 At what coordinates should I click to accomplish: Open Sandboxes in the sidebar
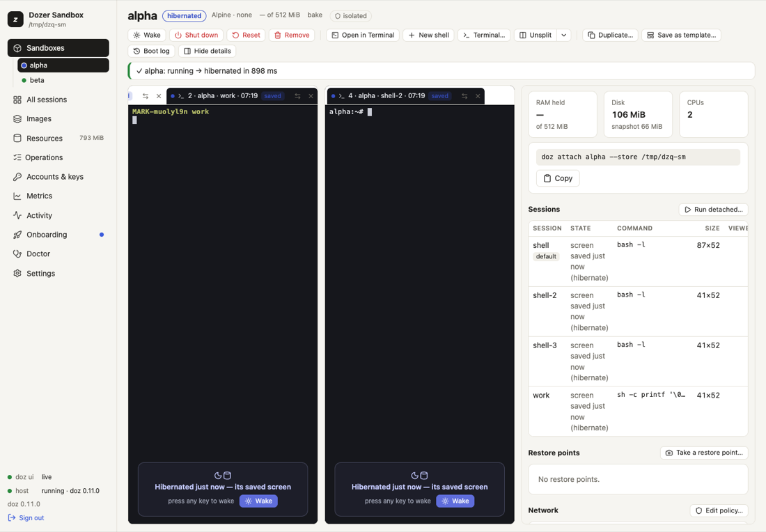pos(58,48)
